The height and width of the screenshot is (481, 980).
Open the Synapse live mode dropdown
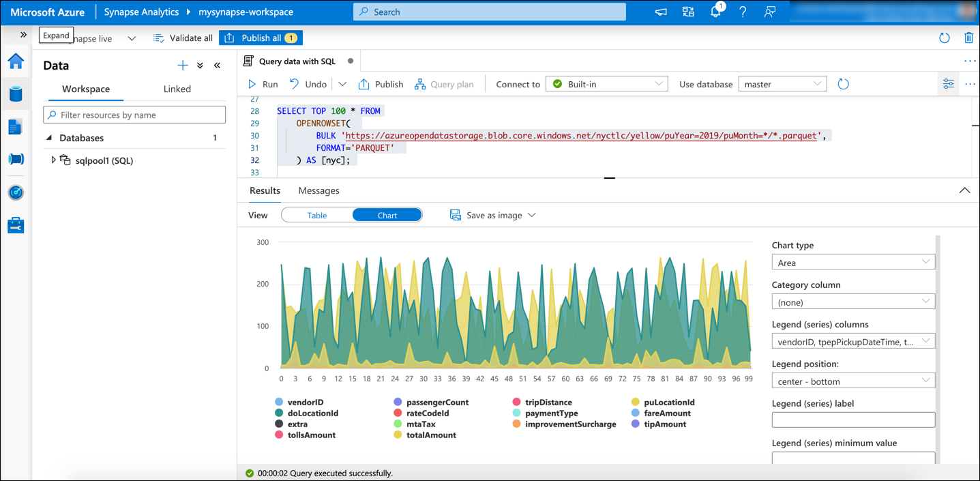(132, 38)
